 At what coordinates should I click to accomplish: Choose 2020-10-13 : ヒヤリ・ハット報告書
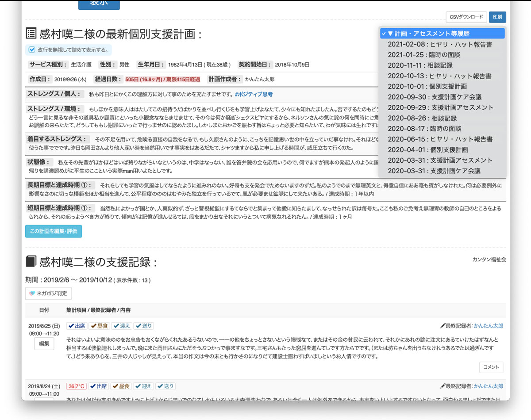coord(442,76)
